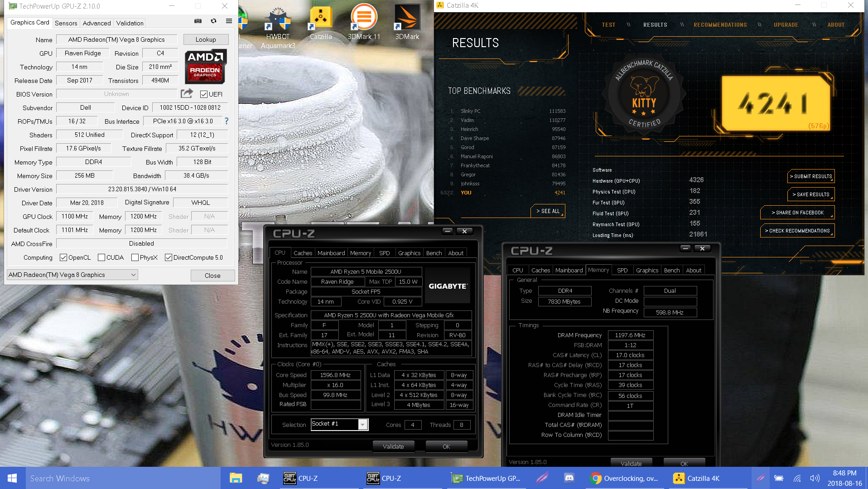Click Validate in memory CPU-Z window
This screenshot has height=489, width=868.
pyautogui.click(x=631, y=463)
